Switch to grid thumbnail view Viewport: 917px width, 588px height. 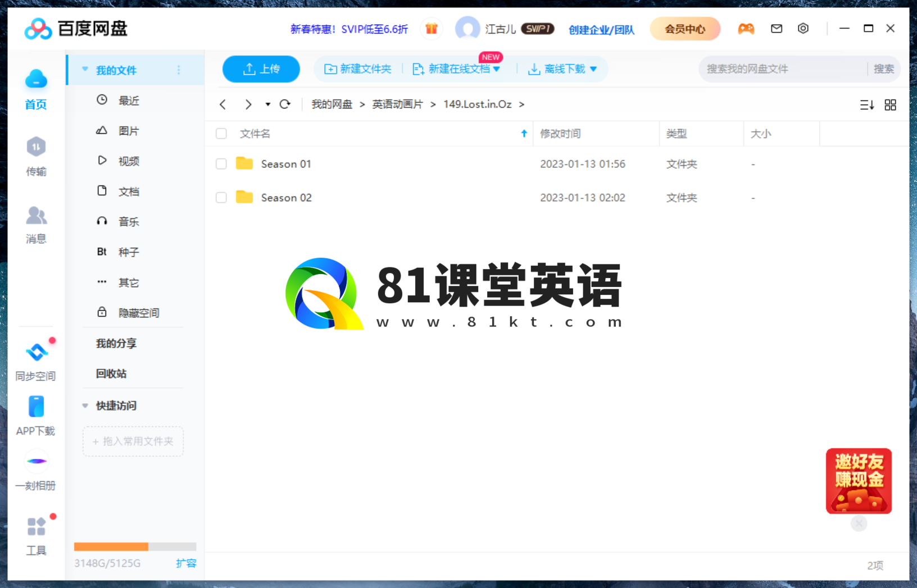click(891, 105)
